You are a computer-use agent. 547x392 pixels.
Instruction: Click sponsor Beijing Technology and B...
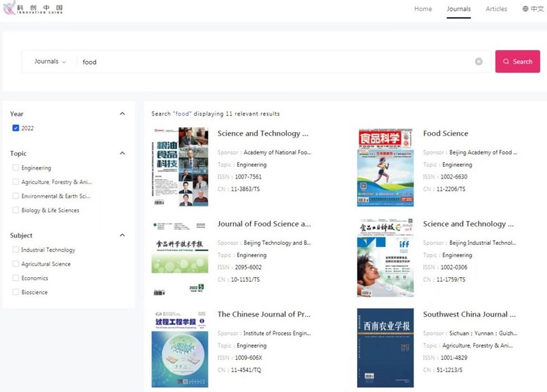coord(278,243)
